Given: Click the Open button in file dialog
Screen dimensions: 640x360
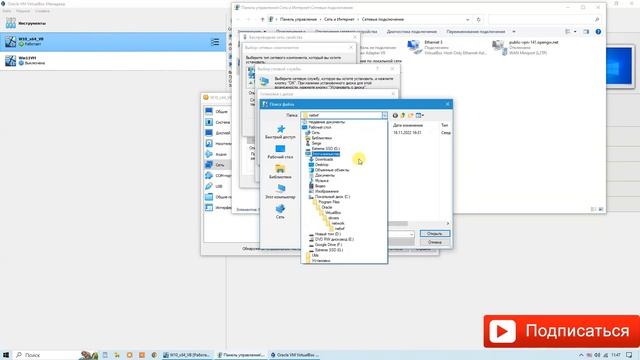Looking at the screenshot, I should [x=435, y=234].
